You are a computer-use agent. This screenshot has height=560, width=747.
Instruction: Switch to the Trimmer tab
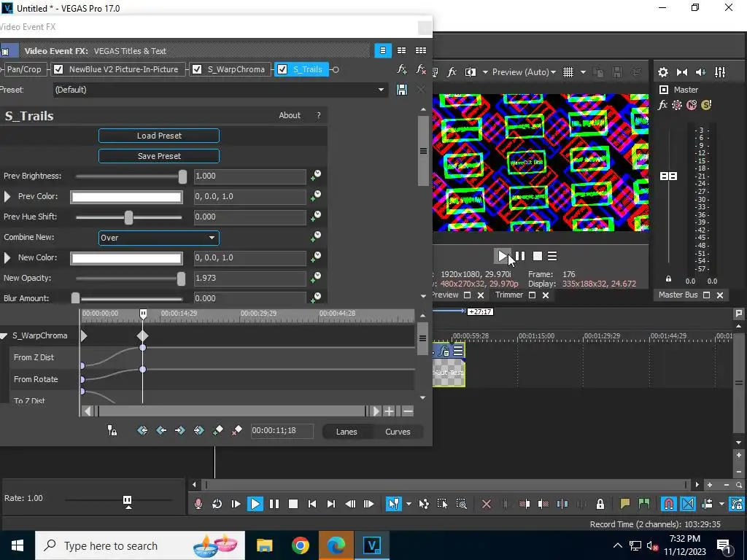pyautogui.click(x=508, y=295)
